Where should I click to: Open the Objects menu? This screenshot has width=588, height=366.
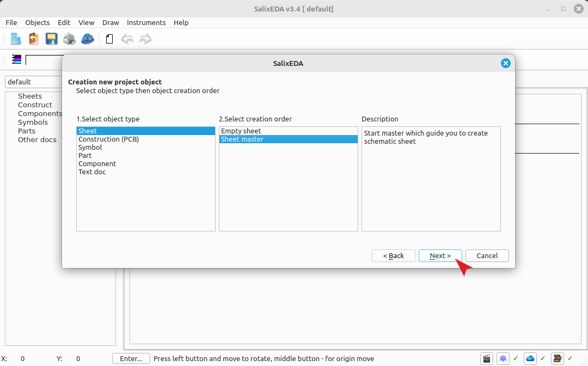pyautogui.click(x=38, y=22)
